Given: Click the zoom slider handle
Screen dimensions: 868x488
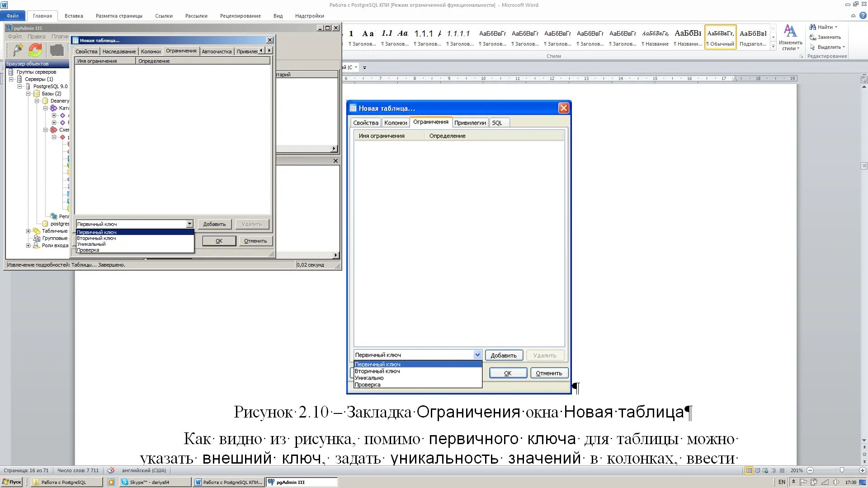Looking at the screenshot, I should [x=841, y=470].
